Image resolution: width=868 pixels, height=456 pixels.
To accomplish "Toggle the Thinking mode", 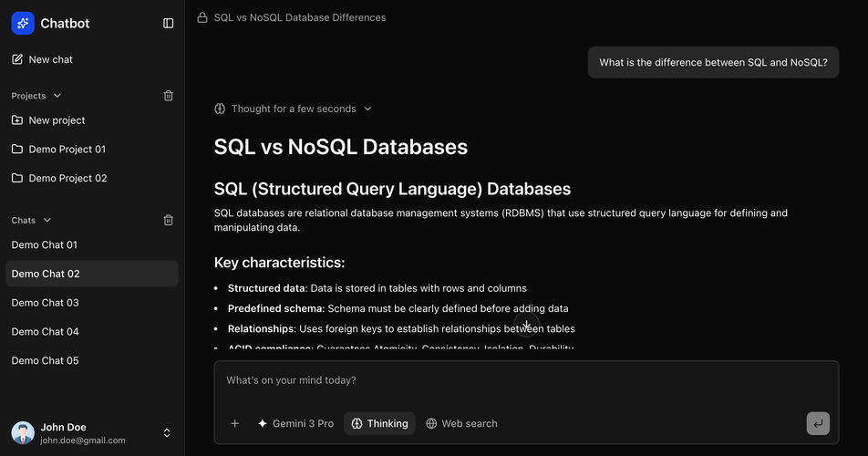I will (379, 423).
